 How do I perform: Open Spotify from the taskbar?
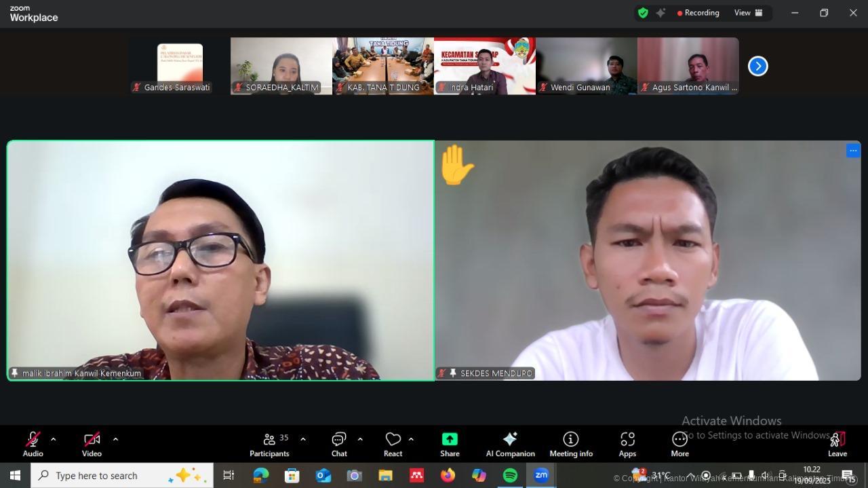511,475
